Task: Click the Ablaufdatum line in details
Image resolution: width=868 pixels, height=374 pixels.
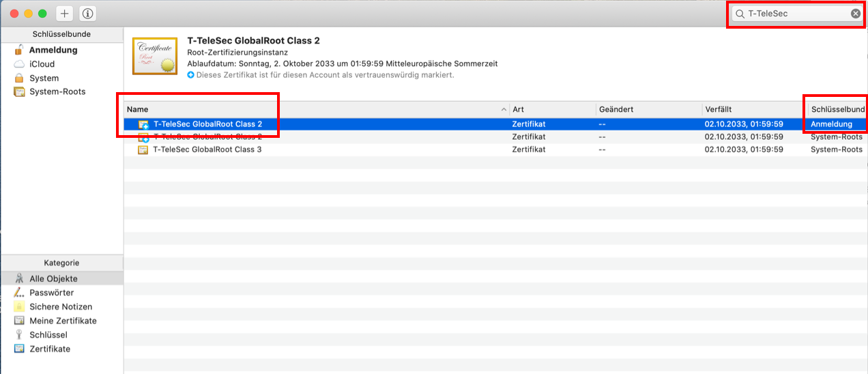Action: point(342,63)
